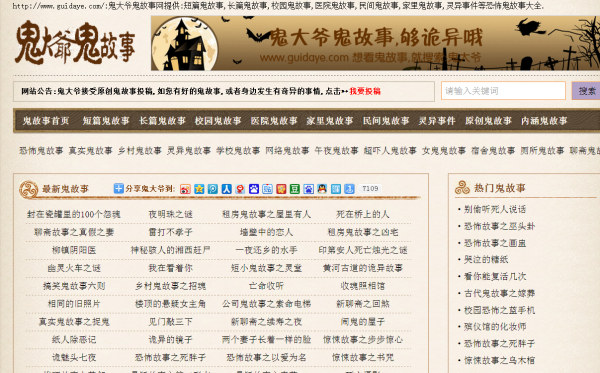Open story 我在看着你
The width and height of the screenshot is (600, 373).
click(x=170, y=268)
